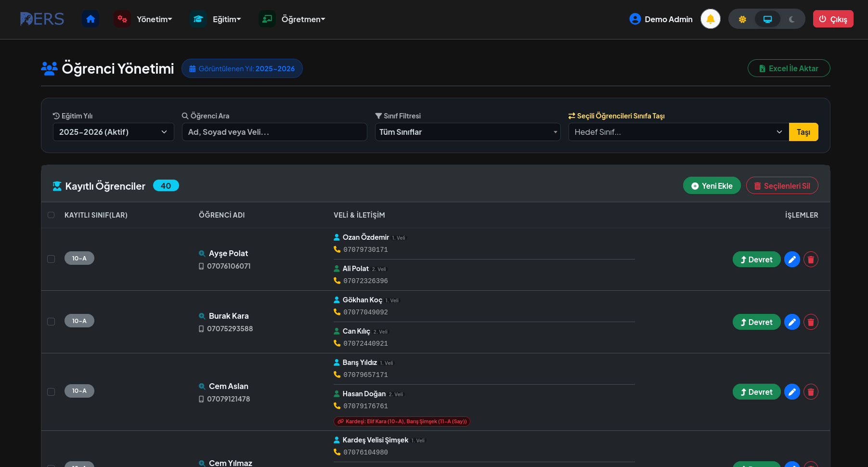Switch to light theme sun icon
868x467 pixels.
pyautogui.click(x=742, y=19)
